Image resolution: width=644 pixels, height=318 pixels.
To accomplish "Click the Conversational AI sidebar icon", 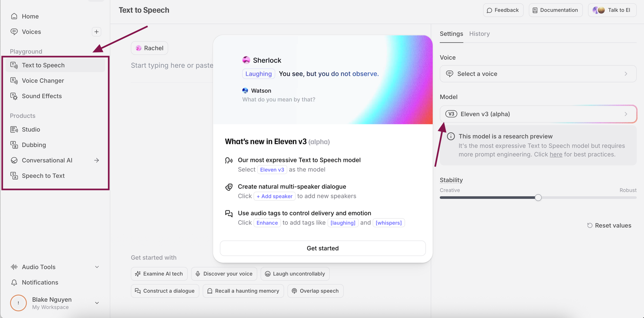I will pyautogui.click(x=14, y=160).
